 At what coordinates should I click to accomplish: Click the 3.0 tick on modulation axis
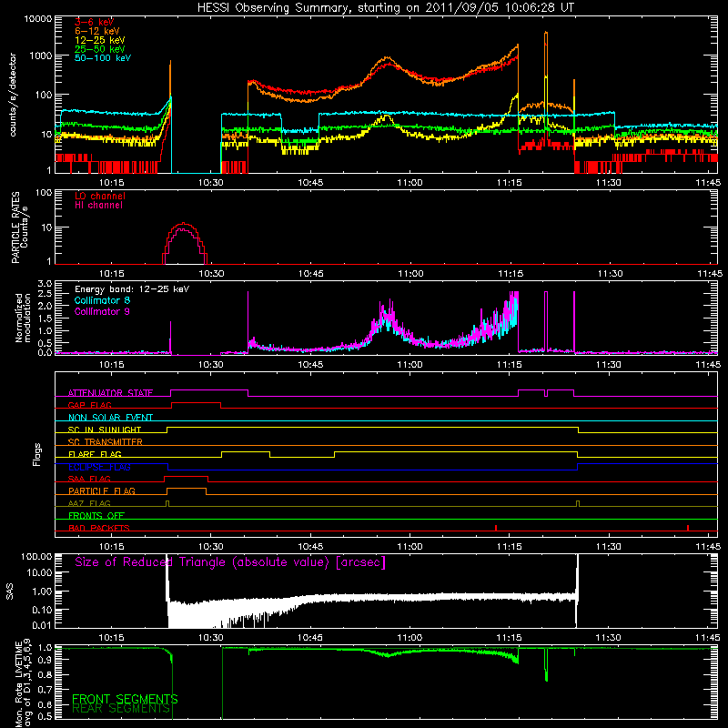tap(45, 284)
